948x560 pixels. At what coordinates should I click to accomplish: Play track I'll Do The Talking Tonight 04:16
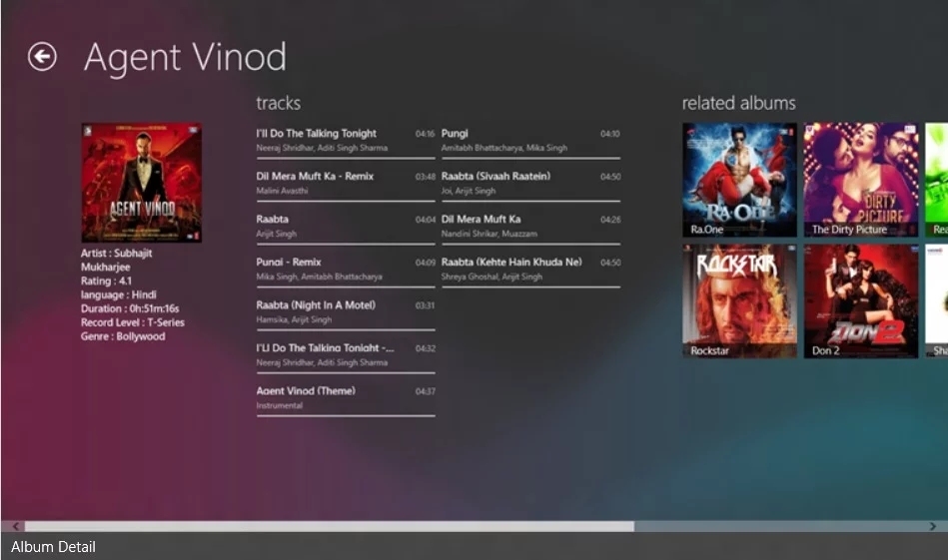point(346,141)
